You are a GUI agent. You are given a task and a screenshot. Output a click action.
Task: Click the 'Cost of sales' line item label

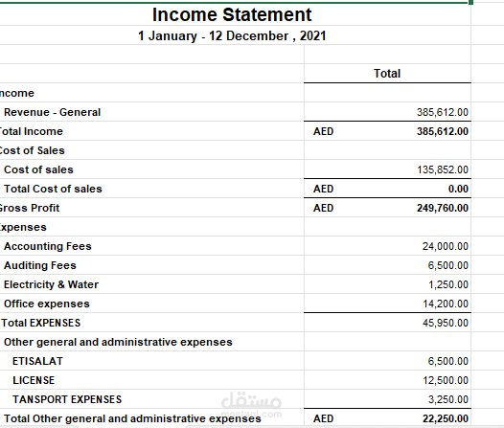point(38,169)
